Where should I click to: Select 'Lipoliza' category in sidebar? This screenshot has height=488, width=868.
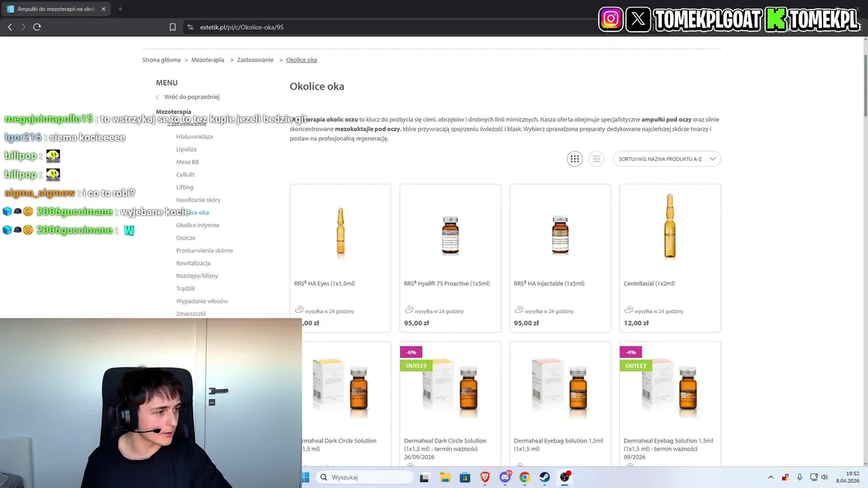click(x=186, y=149)
